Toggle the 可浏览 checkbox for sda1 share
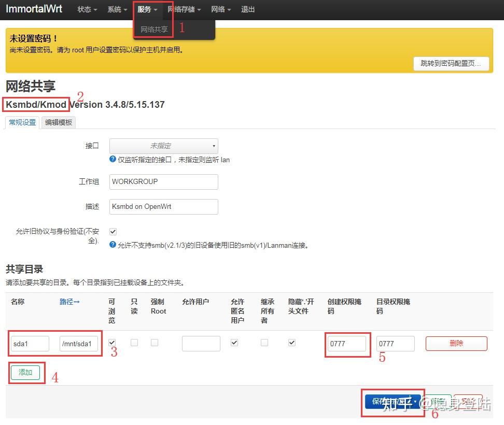The image size is (504, 425). coord(113,342)
